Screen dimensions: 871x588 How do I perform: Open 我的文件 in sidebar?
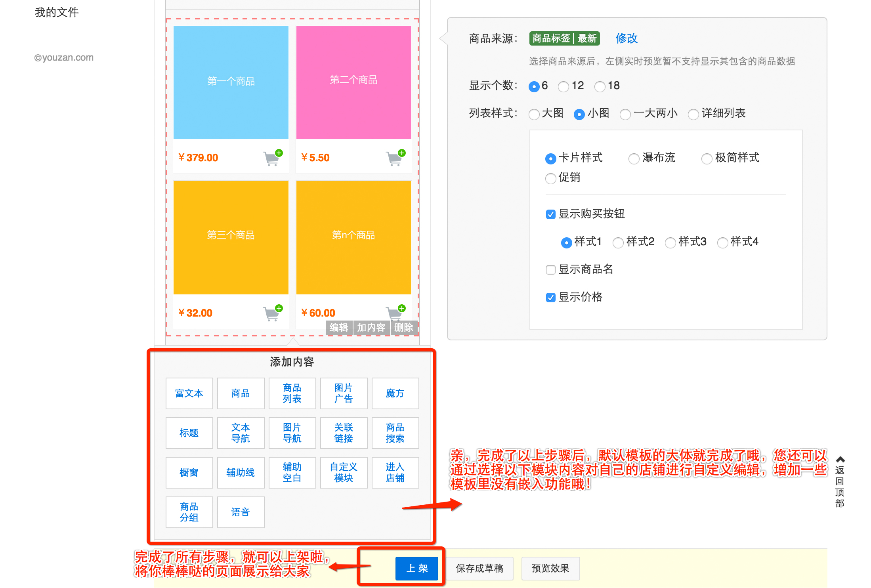click(57, 12)
